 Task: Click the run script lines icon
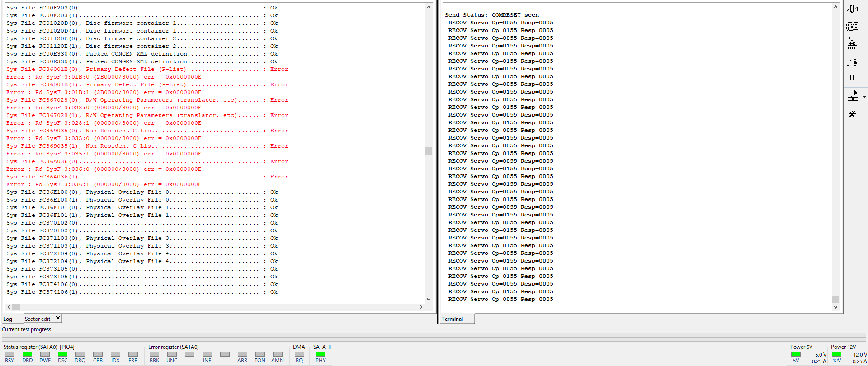(x=852, y=96)
